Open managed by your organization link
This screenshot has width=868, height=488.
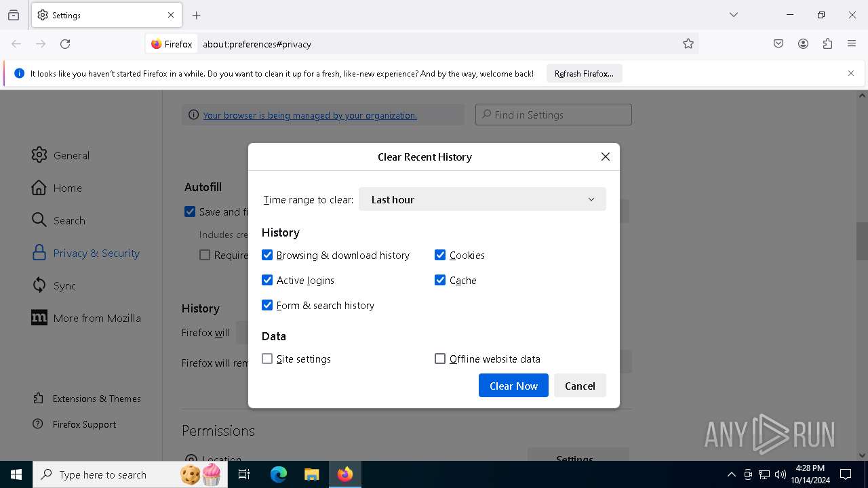[x=310, y=115]
